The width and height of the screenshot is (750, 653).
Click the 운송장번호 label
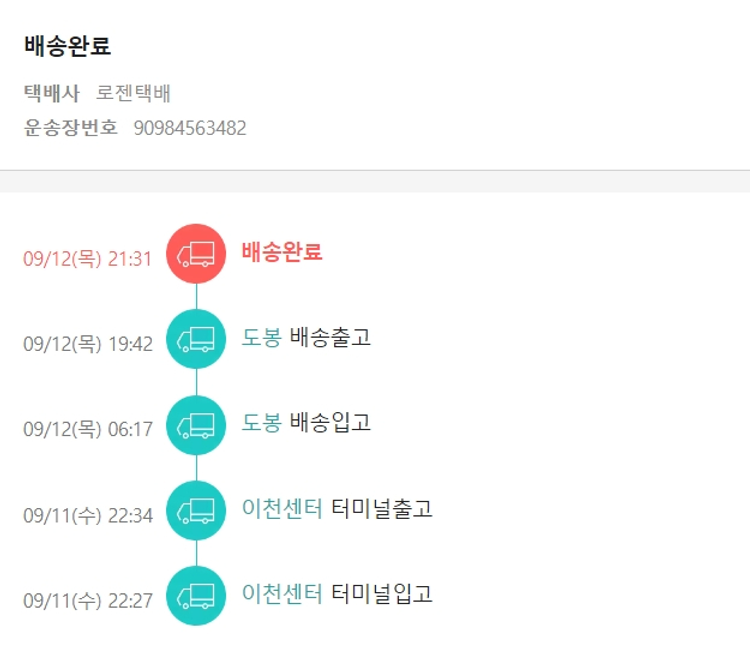[71, 128]
